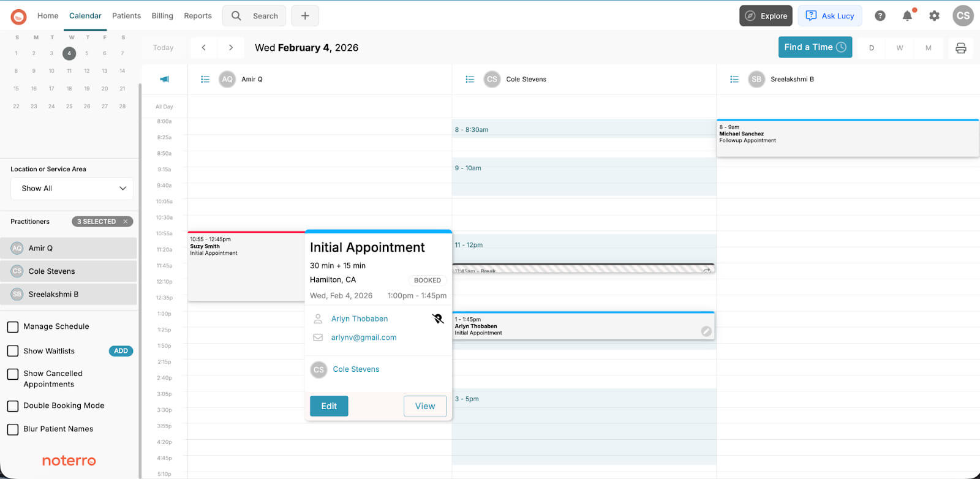Open the Location or Service Area dropdown

tap(71, 188)
